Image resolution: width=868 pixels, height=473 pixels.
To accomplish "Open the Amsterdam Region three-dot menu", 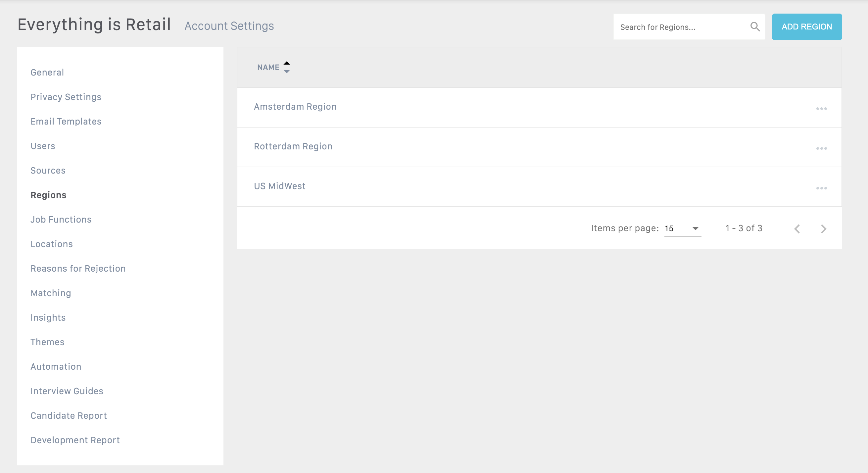I will 821,109.
